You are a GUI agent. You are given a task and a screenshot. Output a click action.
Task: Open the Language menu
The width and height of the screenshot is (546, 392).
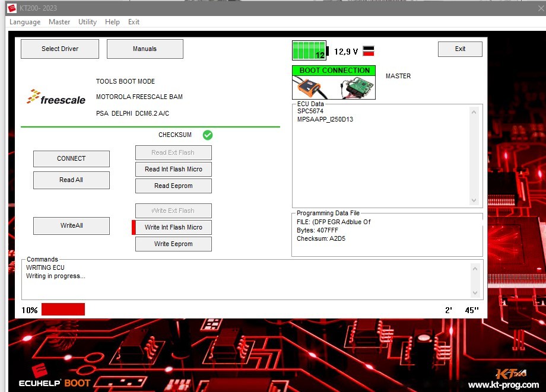[x=25, y=22]
